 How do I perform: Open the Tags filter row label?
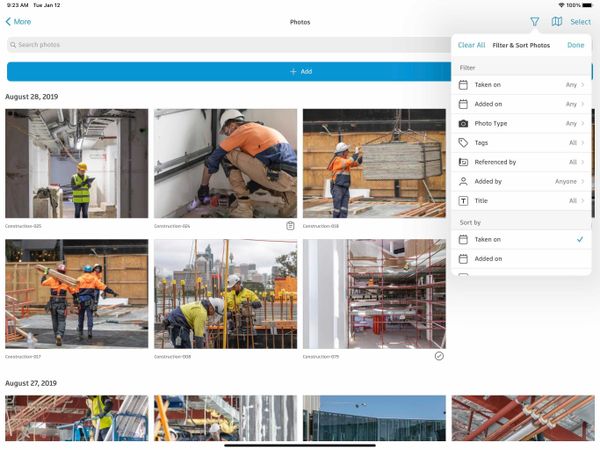coord(481,143)
